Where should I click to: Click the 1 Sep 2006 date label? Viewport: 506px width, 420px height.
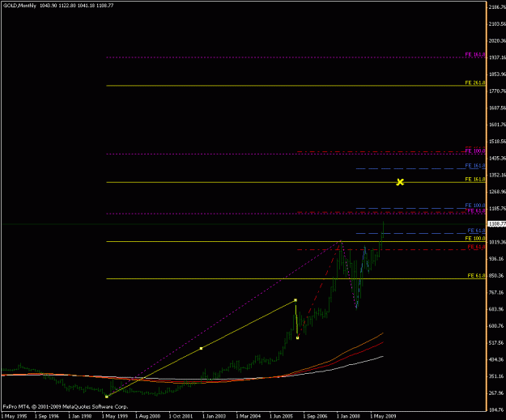click(x=315, y=416)
